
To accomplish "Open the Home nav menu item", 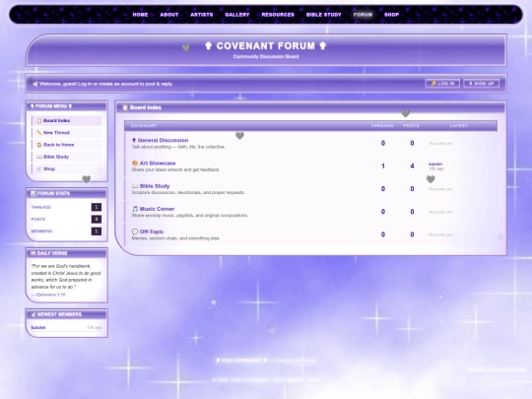I will coord(140,15).
